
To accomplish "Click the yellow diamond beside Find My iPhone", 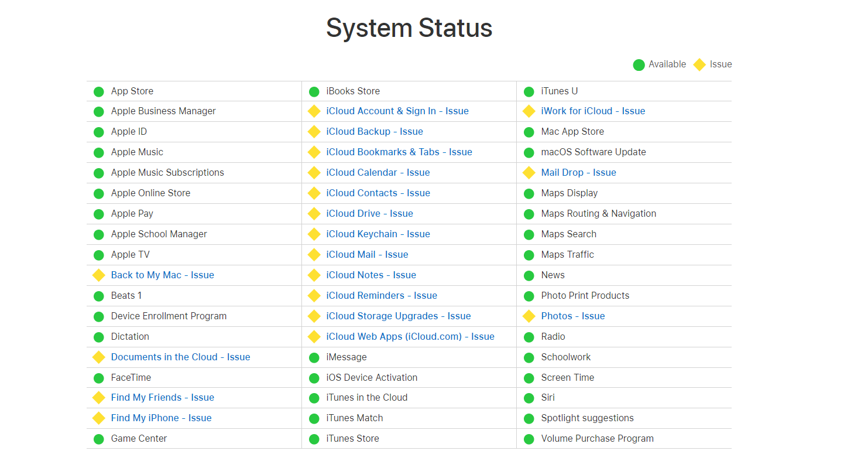I will [x=99, y=418].
